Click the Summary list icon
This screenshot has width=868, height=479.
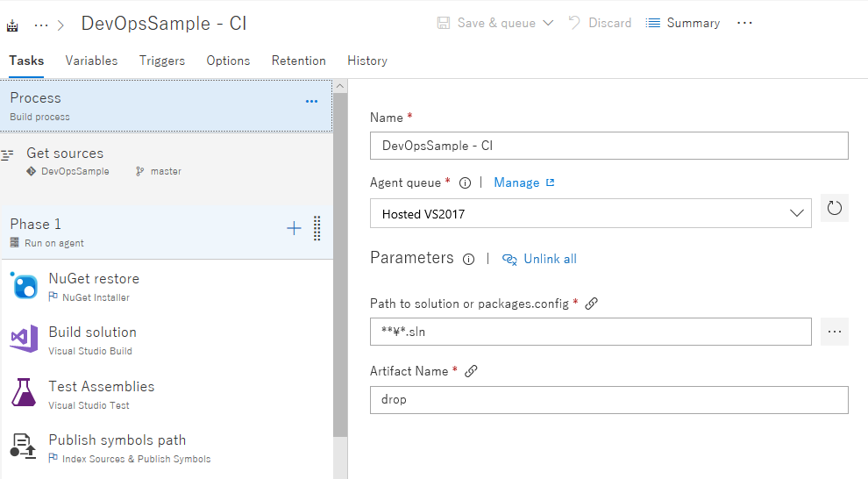tap(653, 23)
